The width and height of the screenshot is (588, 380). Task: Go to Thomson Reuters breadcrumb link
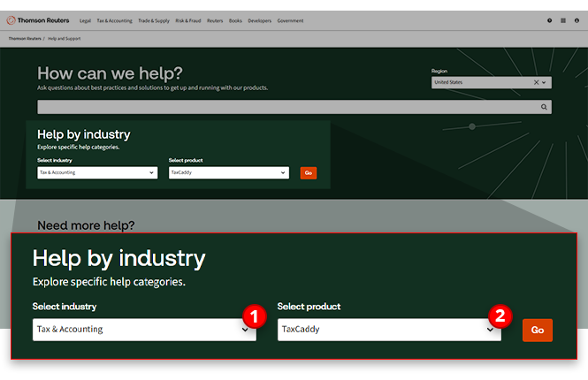(x=25, y=39)
